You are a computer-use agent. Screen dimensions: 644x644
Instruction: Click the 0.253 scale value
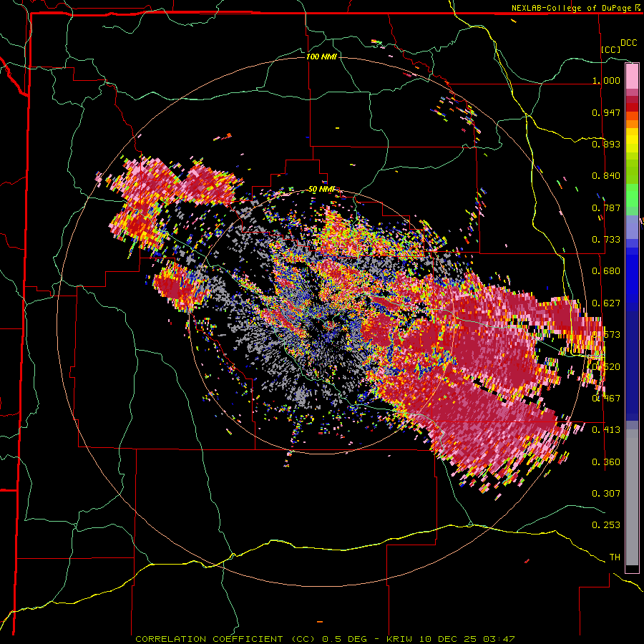606,525
